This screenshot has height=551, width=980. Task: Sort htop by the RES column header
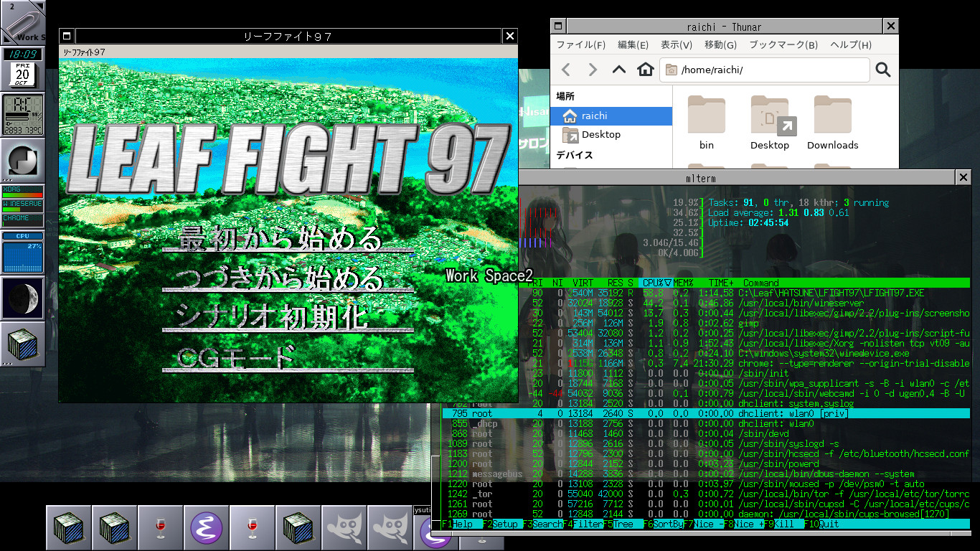tap(616, 283)
